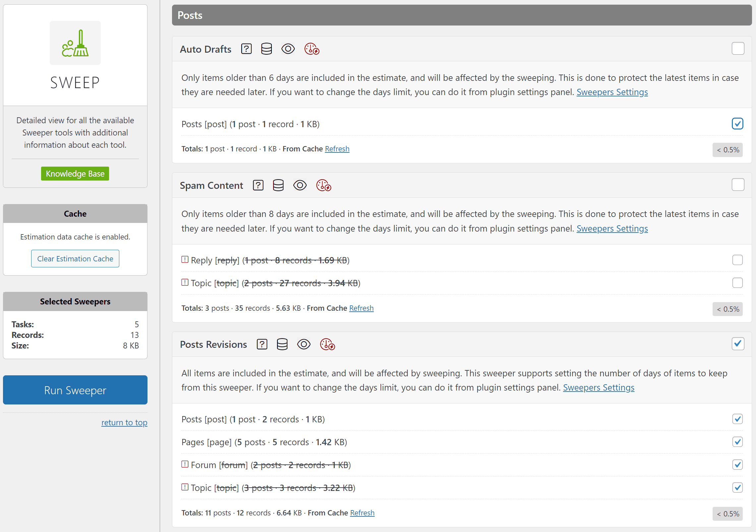The width and height of the screenshot is (756, 532).
Task: Click the Tasks count value row
Action: [75, 325]
